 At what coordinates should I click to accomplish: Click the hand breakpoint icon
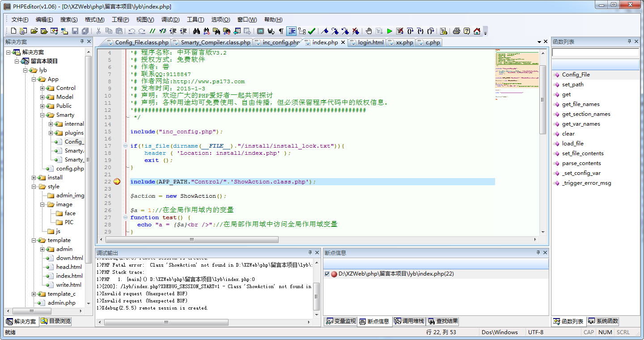(x=369, y=31)
